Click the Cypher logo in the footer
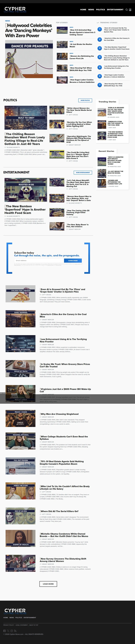 pyautogui.click(x=15, y=612)
